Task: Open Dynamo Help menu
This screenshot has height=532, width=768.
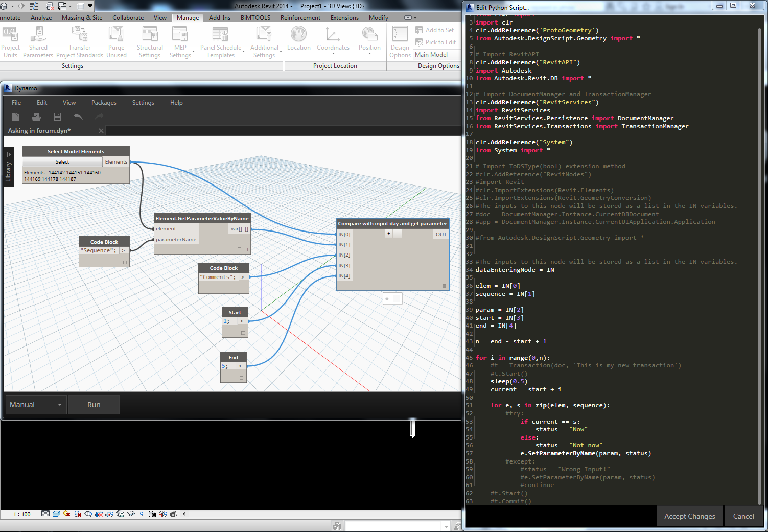Action: click(176, 103)
